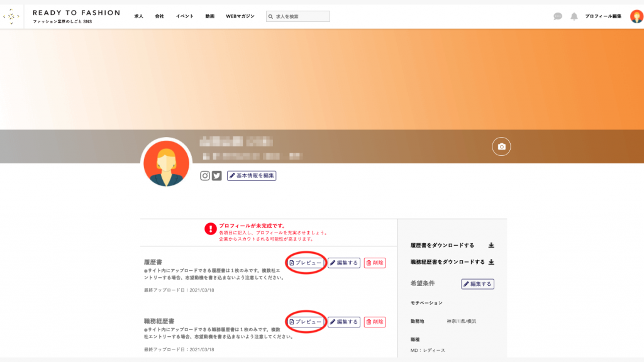This screenshot has width=644, height=362.
Task: Click the プロフィール編集 link
Action: 603,16
